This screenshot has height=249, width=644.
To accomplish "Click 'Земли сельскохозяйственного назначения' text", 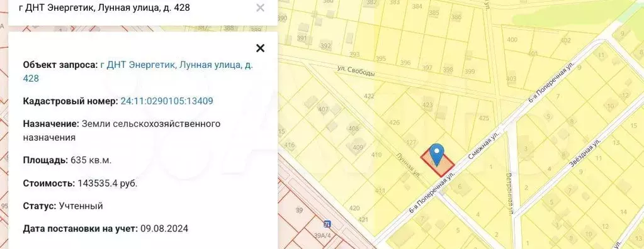I will 122,130.
